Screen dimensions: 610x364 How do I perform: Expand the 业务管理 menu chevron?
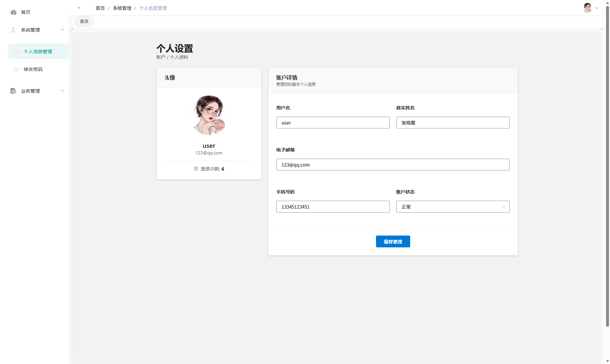[x=62, y=91]
